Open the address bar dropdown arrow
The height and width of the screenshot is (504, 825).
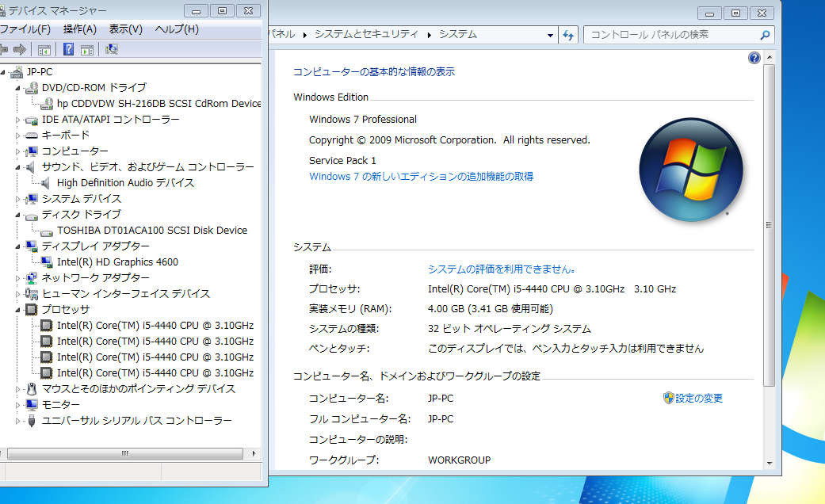click(551, 35)
